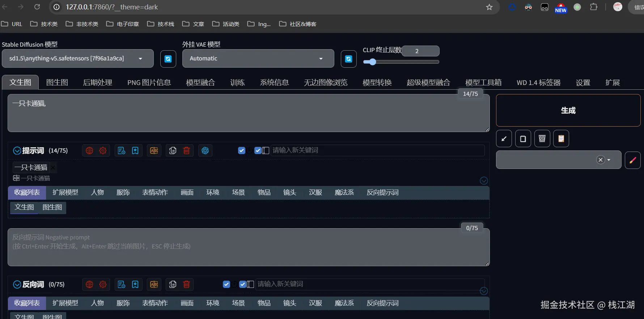Click the red globe icon in the 提示词 toolbar
The image size is (644, 319).
click(89, 150)
